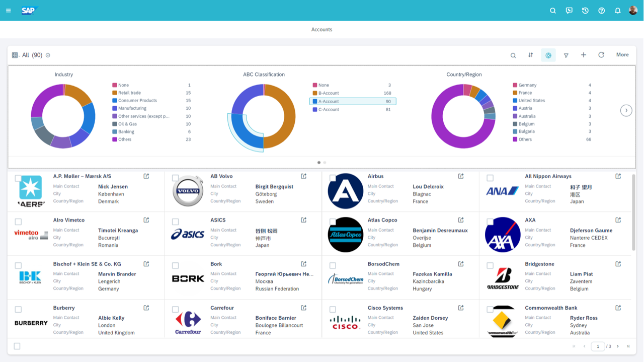This screenshot has width=644, height=362.
Task: Click the SAP logo
Action: (x=29, y=10)
